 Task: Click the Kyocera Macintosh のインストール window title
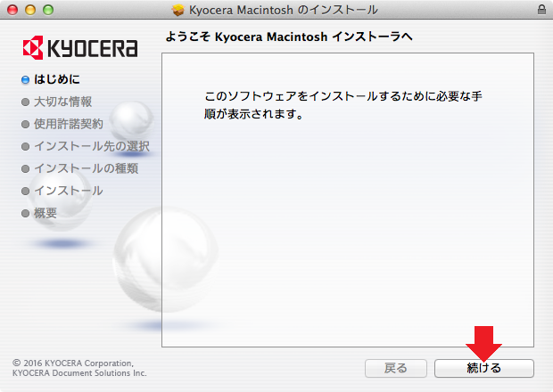tap(283, 10)
